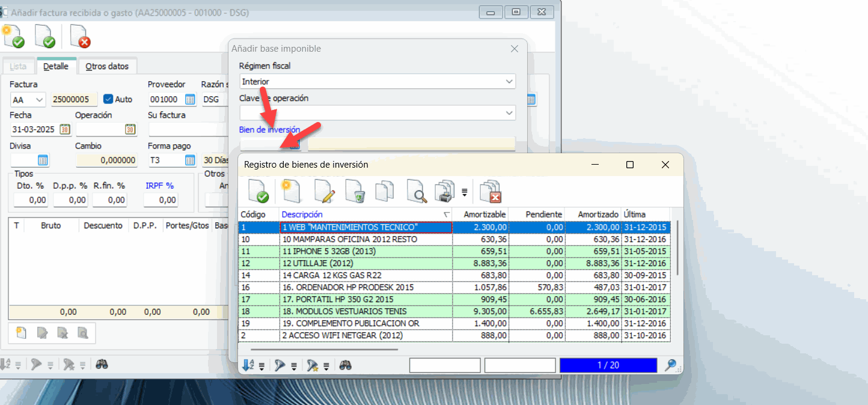This screenshot has height=405, width=868.
Task: Create a new investment asset record
Action: tap(292, 190)
